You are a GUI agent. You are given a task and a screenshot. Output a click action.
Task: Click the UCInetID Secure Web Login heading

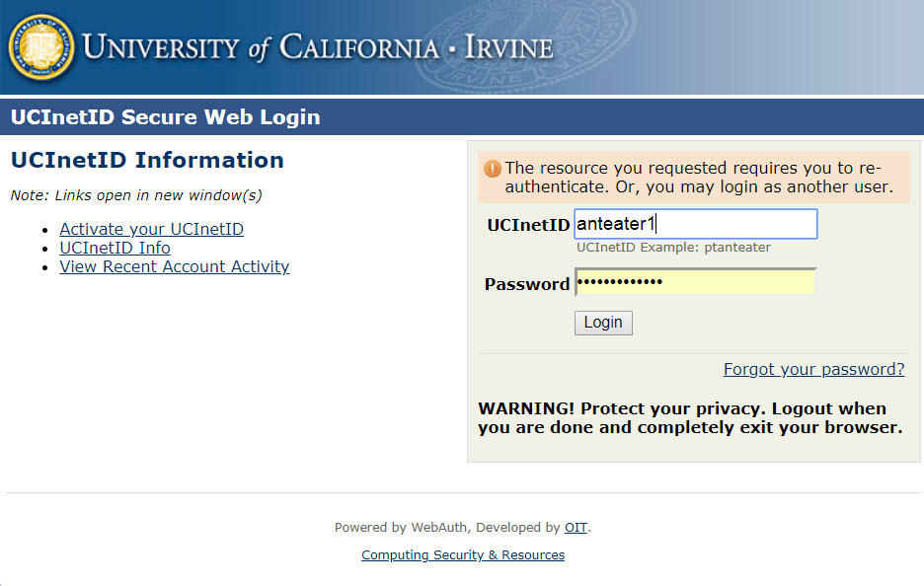(166, 116)
